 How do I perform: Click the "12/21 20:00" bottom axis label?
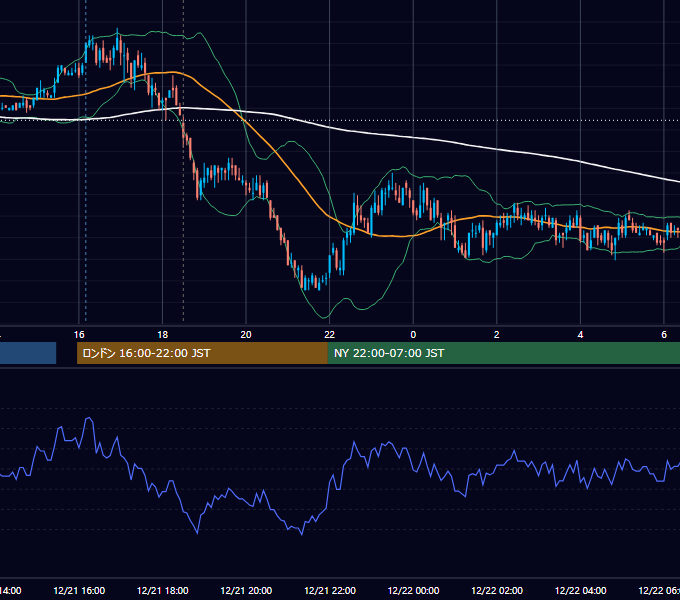tap(246, 590)
